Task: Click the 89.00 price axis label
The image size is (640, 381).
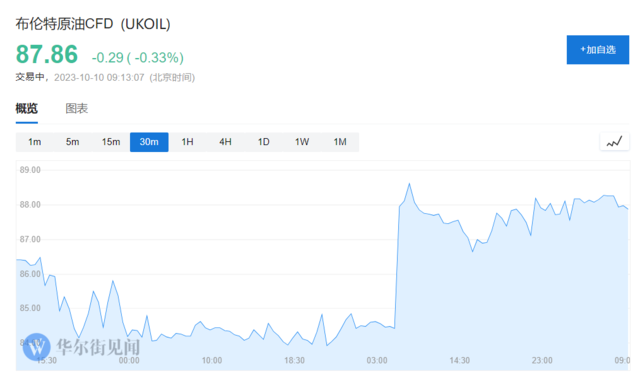Action: (30, 170)
